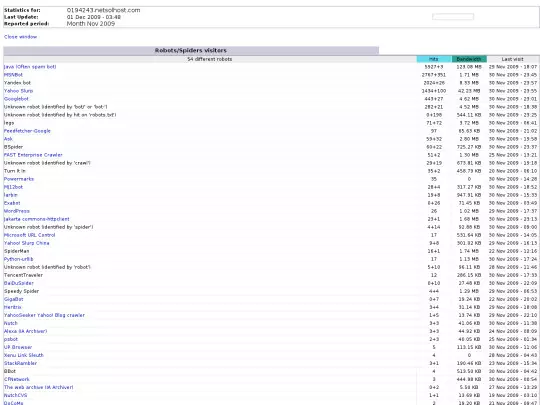The width and height of the screenshot is (540, 405).
Task: Open the StackRambler link
Action: tap(20, 363)
